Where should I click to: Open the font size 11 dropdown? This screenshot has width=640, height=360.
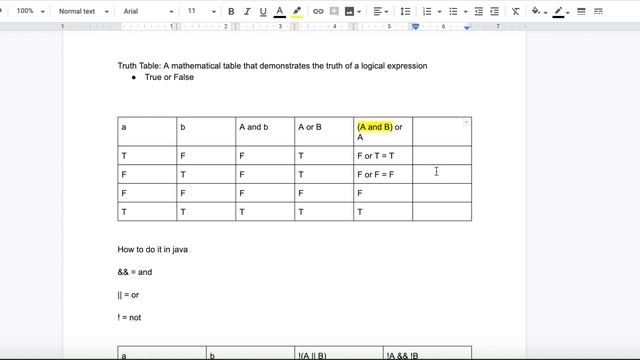pos(202,11)
